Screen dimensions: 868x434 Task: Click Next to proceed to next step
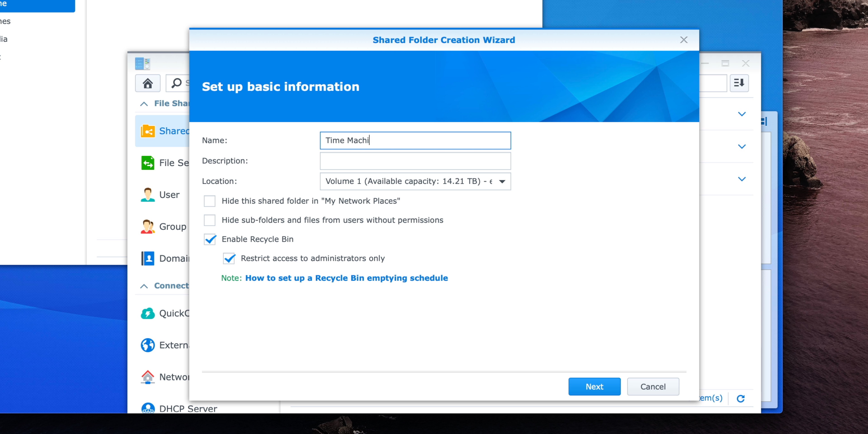[x=594, y=386]
